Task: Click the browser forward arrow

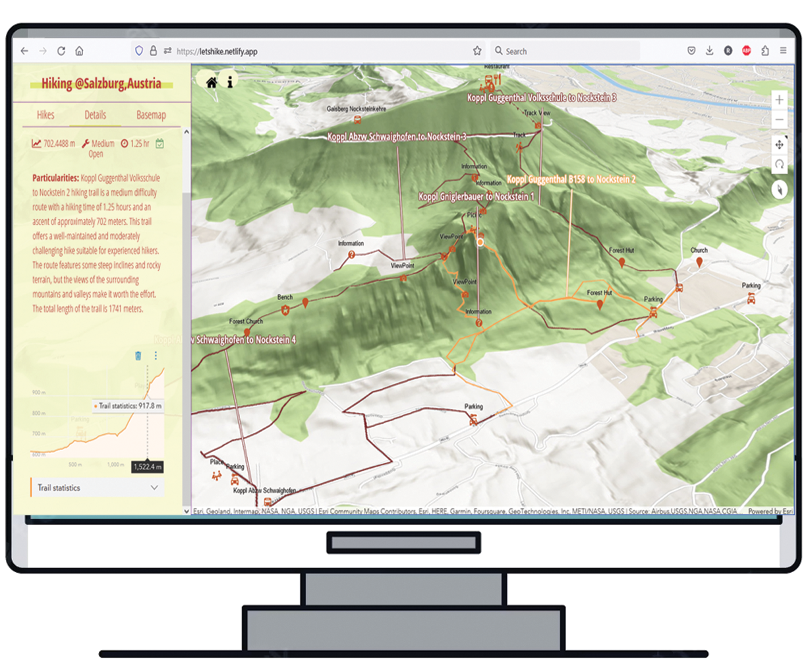Action: (43, 51)
